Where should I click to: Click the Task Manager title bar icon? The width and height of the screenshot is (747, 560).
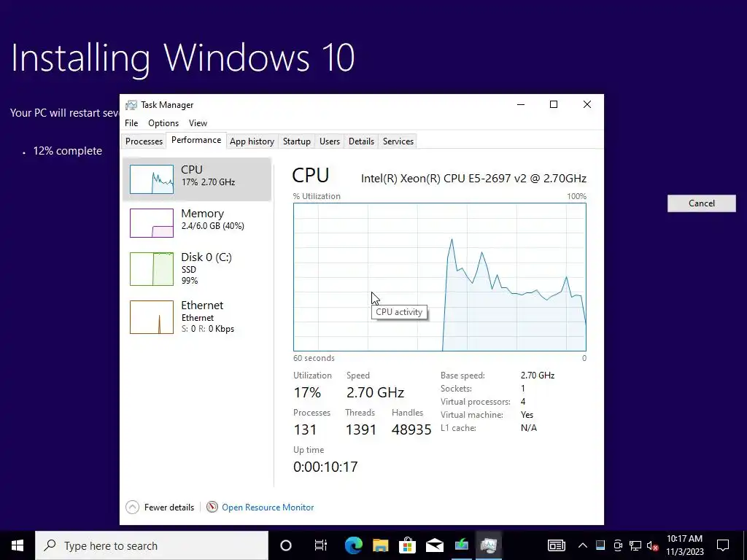(131, 105)
